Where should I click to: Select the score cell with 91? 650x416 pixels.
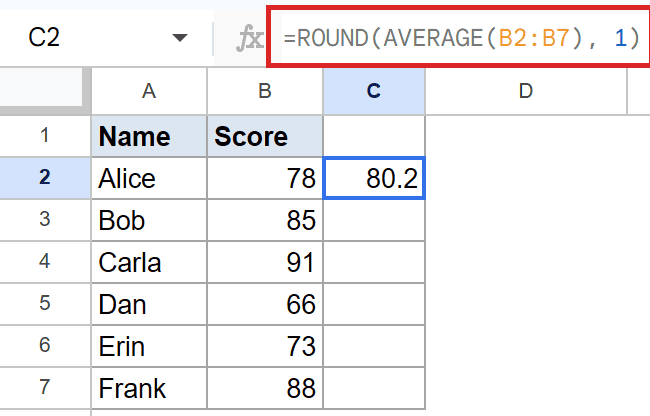point(265,262)
